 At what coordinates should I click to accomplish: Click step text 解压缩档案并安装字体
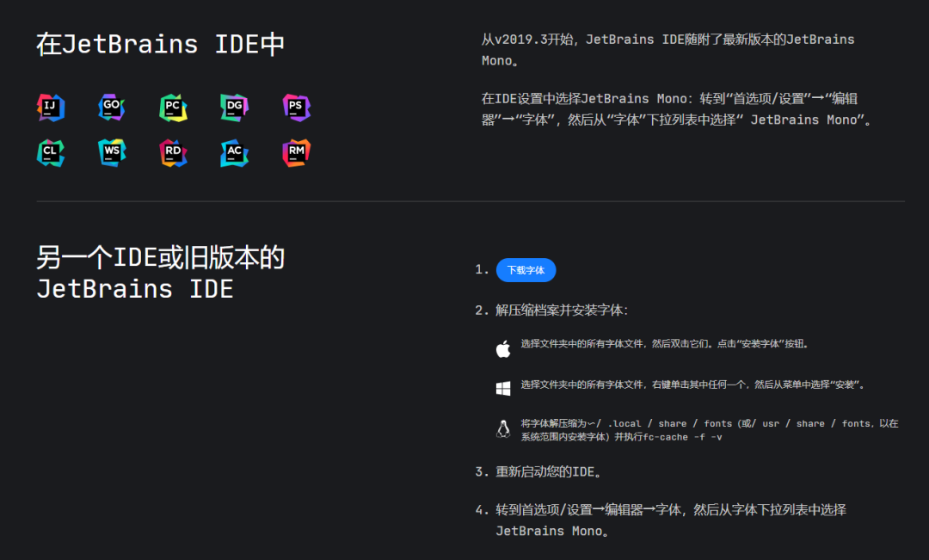pos(562,310)
